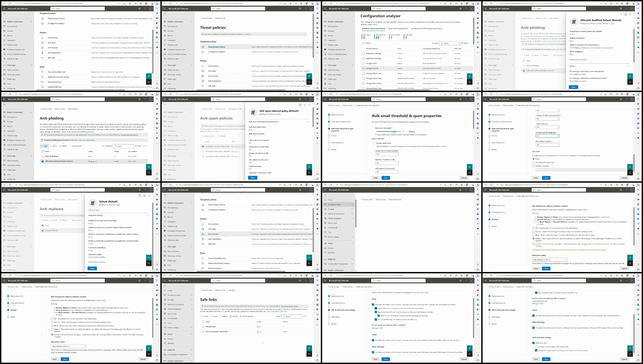Viewport: 643px width, 364px height.
Task: Check the HR Safe Links row checkbox
Action: point(203,327)
